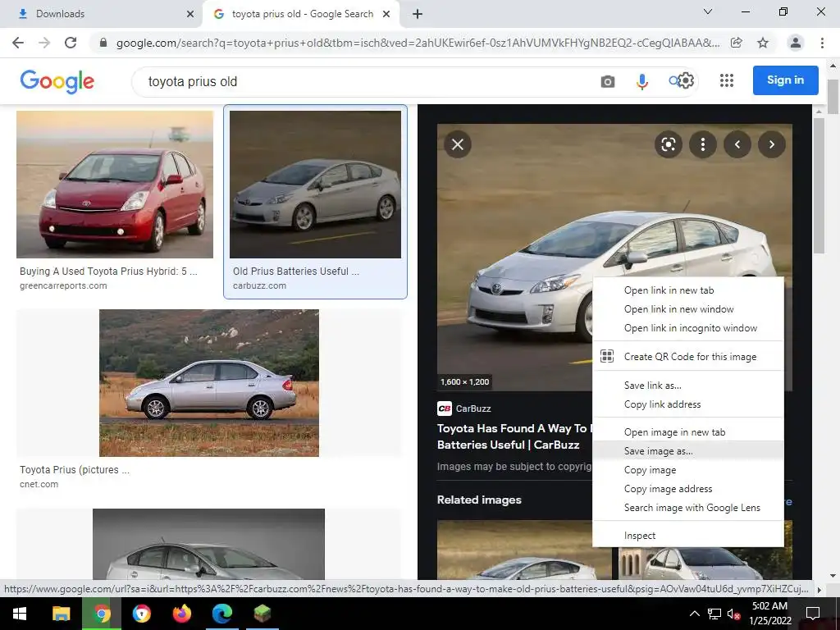The image size is (840, 630).
Task: Open a new browser tab
Action: click(x=418, y=14)
